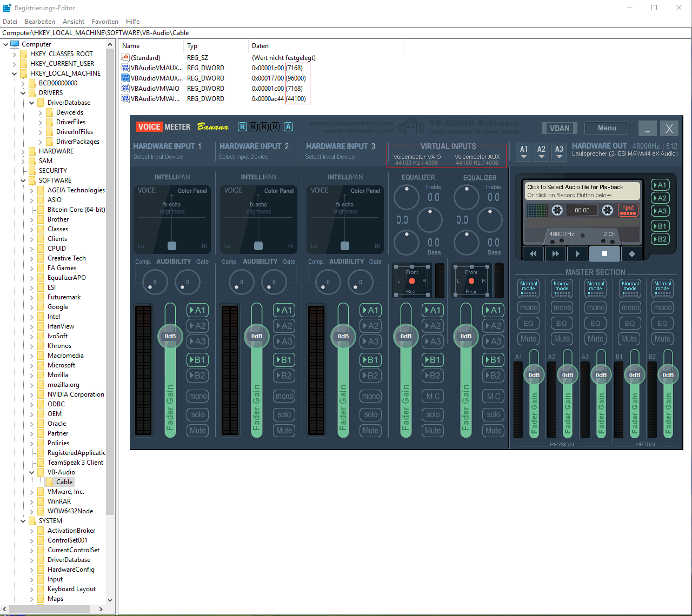Solo the Hardware Input 2 strip
The width and height of the screenshot is (692, 616).
coord(284,414)
